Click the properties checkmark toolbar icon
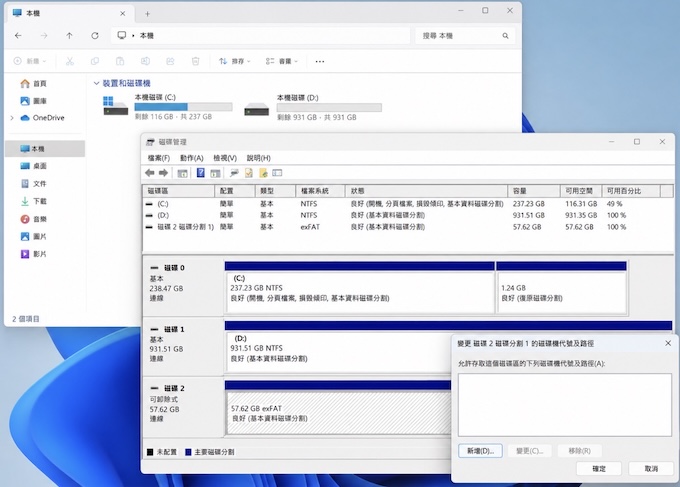 click(x=249, y=173)
